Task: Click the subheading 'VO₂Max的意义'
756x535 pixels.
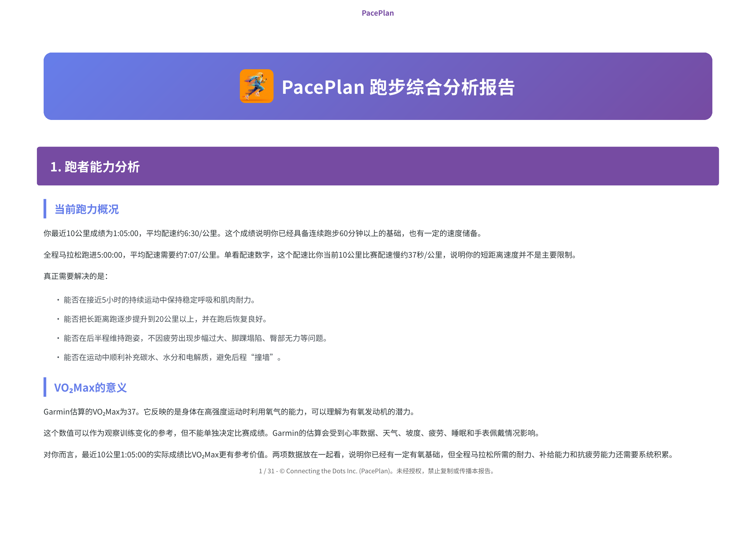Action: 90,387
